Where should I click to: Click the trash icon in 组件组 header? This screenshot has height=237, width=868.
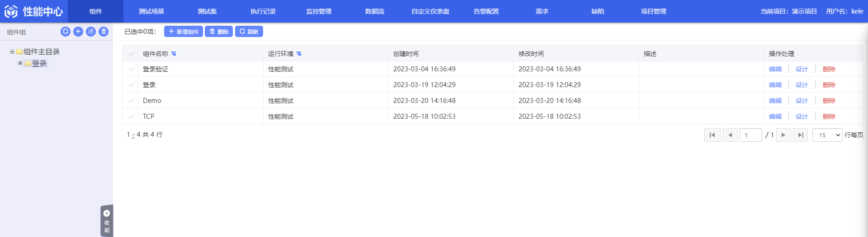pos(104,32)
